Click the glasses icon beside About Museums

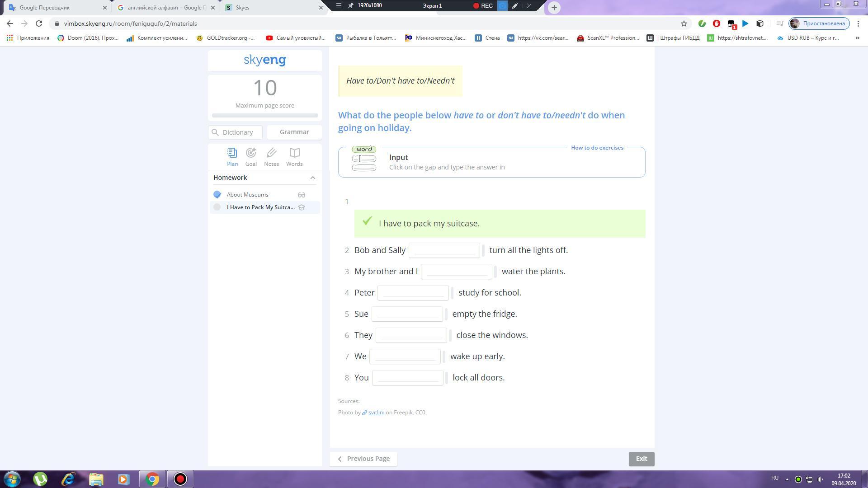302,195
